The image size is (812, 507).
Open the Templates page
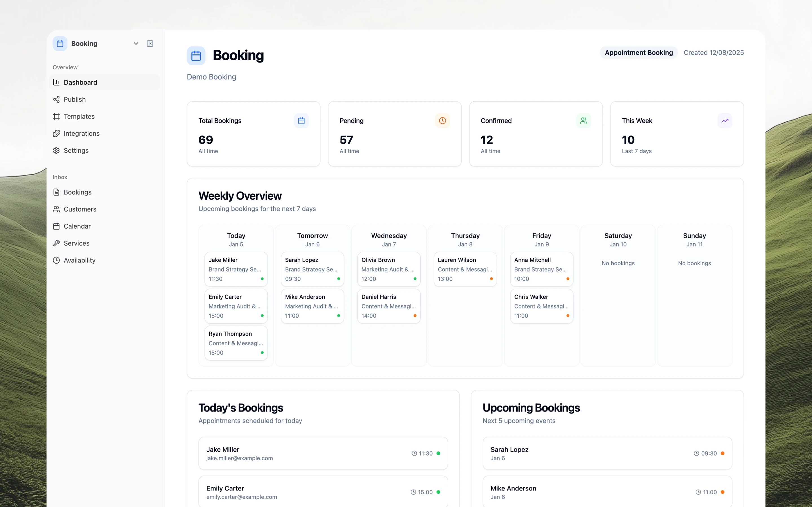tap(79, 116)
